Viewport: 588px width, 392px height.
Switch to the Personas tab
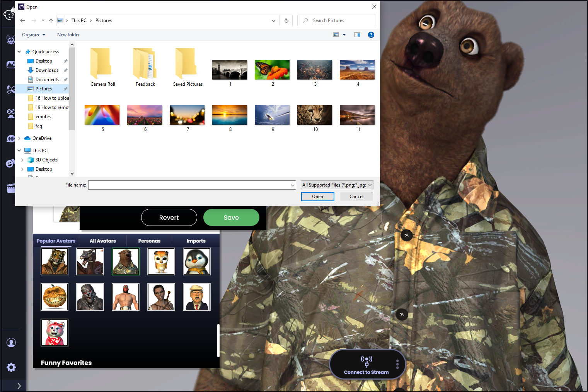point(149,241)
